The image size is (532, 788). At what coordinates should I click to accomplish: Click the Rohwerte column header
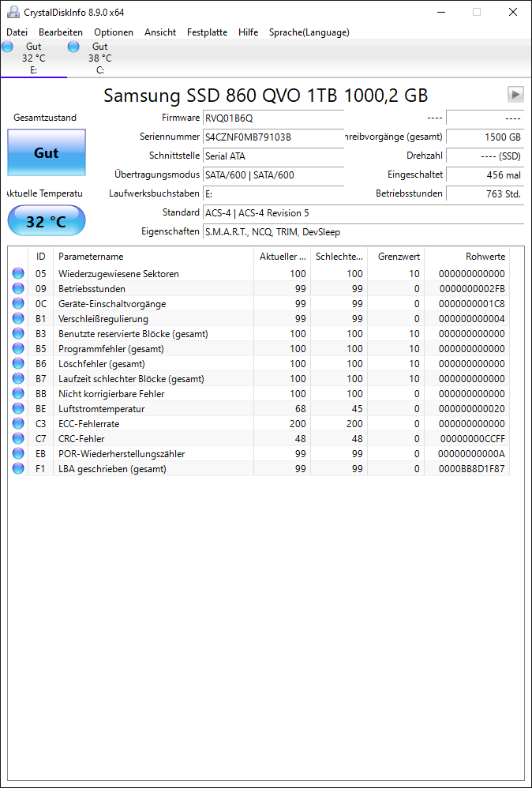(x=467, y=257)
